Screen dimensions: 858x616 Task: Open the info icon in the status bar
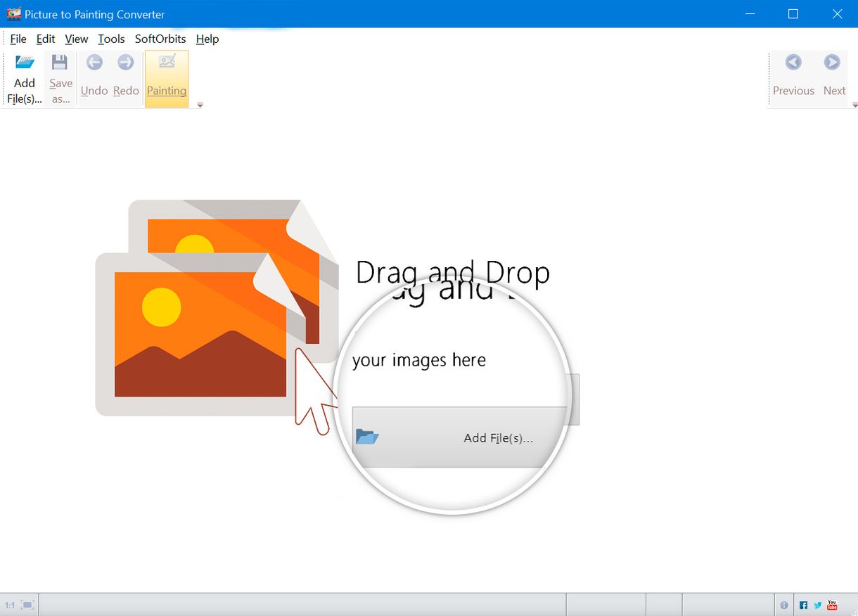tap(784, 604)
